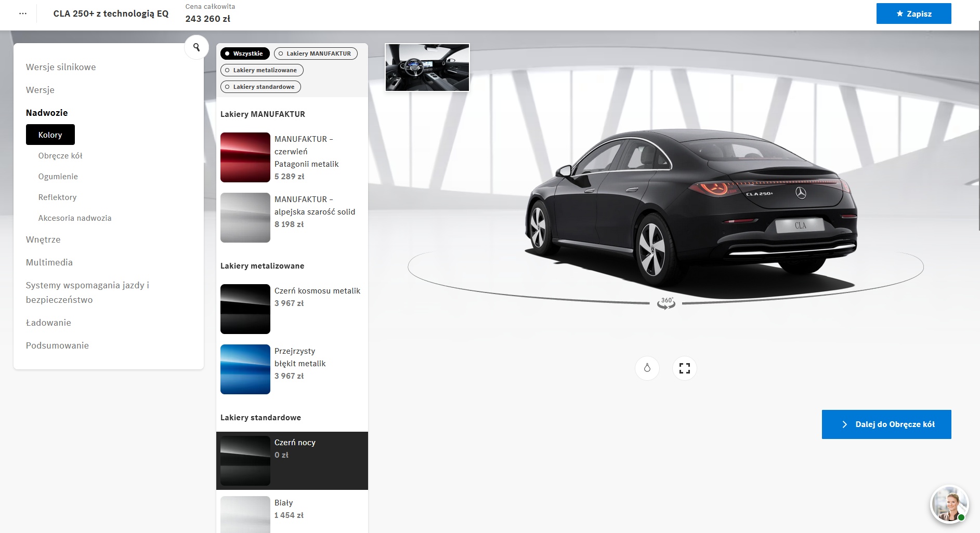Click CLA 250+ z technologią EQ title
980x533 pixels.
pos(111,14)
